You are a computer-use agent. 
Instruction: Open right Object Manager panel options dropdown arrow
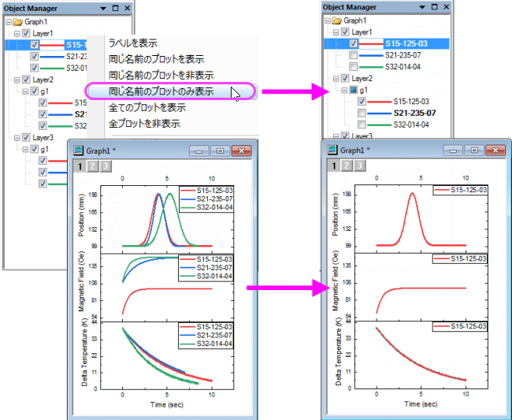[x=422, y=7]
